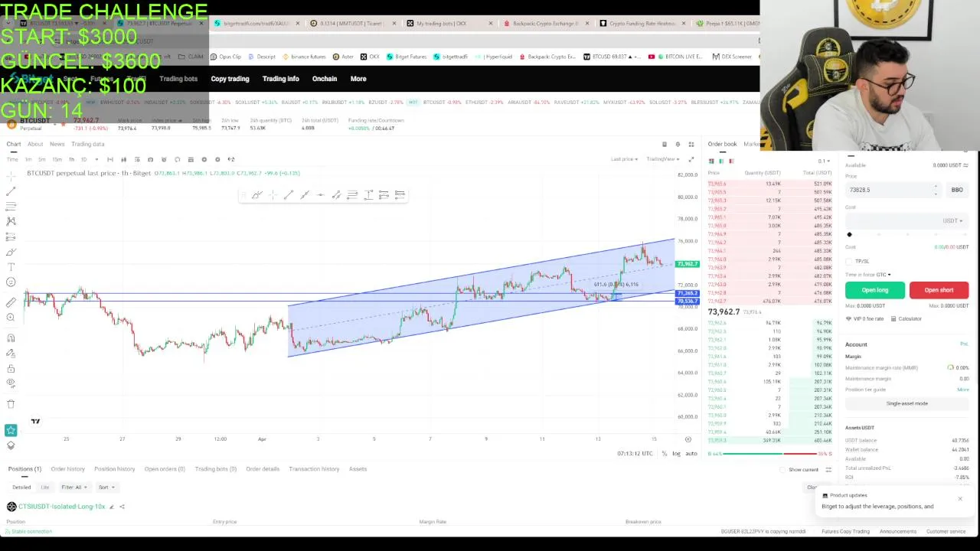Image resolution: width=980 pixels, height=551 pixels.
Task: Toggle percent scale on chart
Action: 665,454
